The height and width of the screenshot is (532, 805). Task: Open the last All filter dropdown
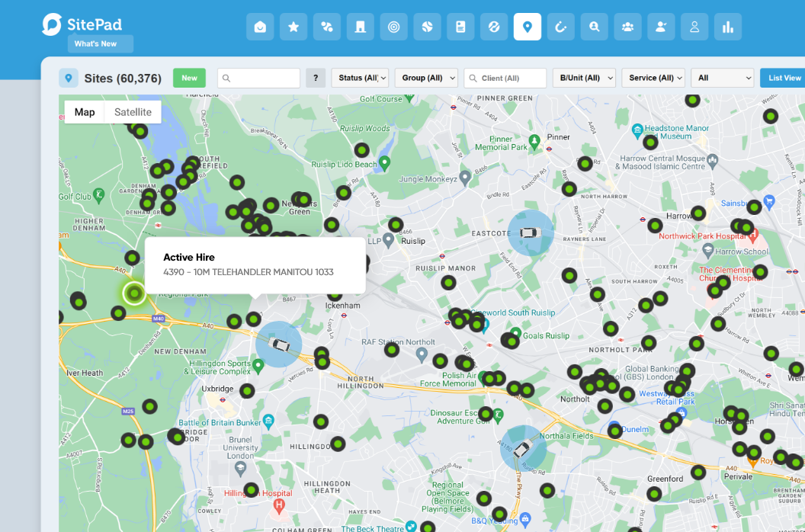723,78
